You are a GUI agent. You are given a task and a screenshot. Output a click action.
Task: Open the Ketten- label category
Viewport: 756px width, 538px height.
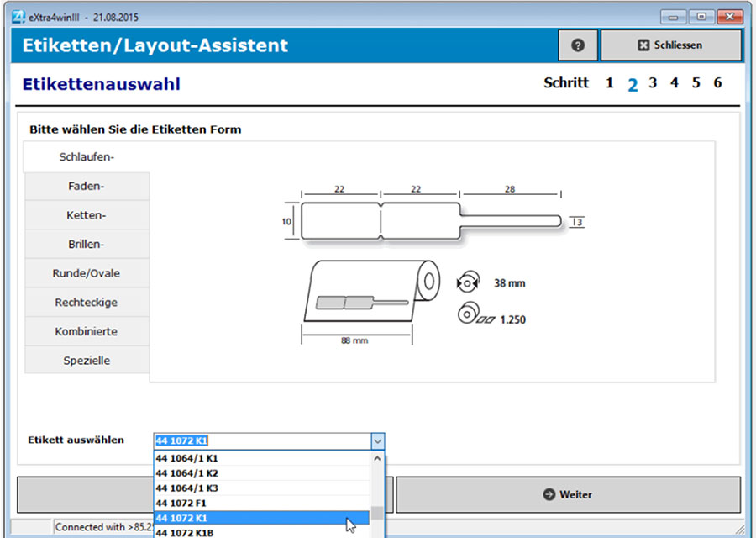click(x=85, y=215)
